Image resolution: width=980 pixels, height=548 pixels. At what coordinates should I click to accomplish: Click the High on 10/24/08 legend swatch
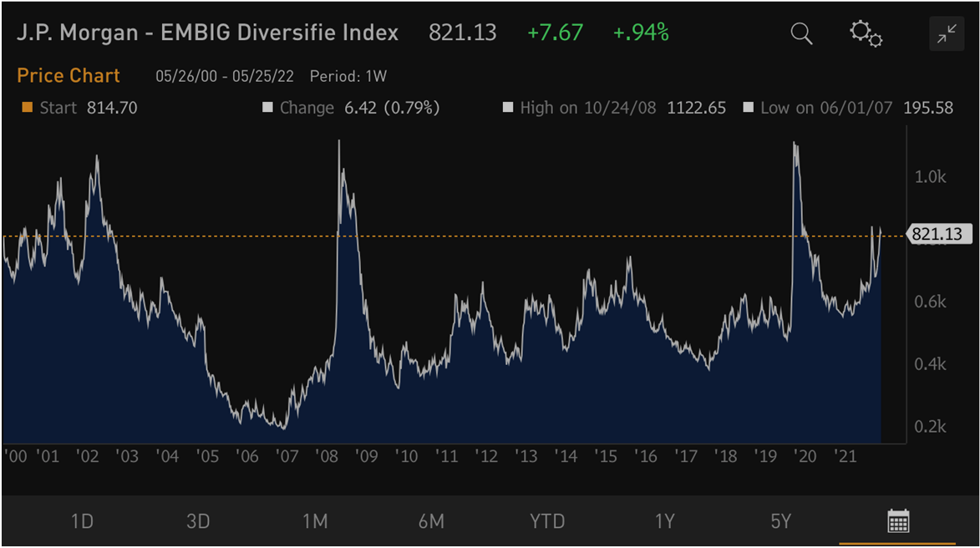click(508, 108)
